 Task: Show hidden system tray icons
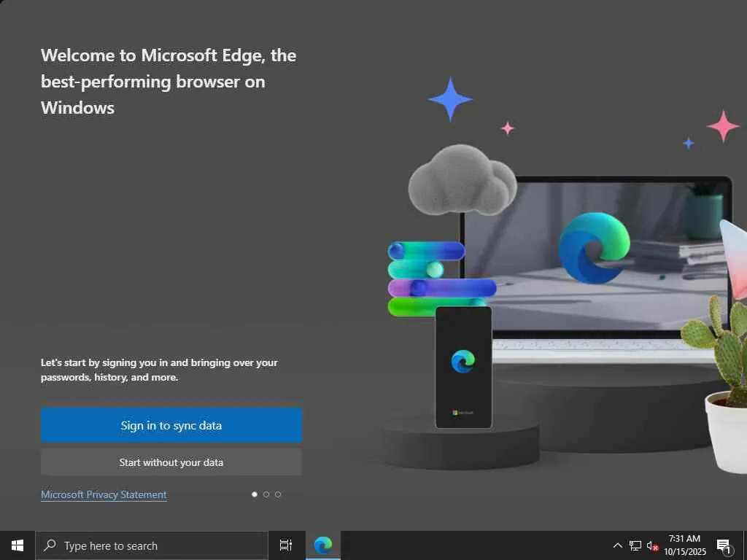click(617, 545)
